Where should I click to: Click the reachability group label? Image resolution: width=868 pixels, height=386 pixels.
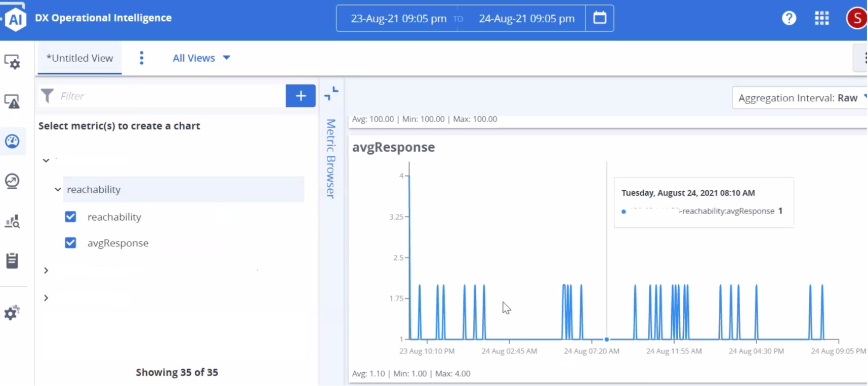coord(94,189)
